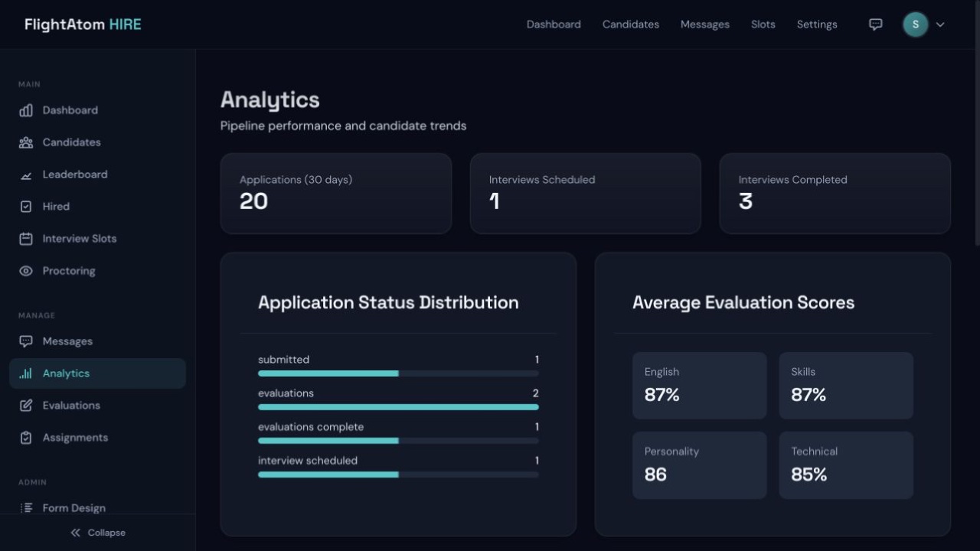Click the Hired checkmark icon
This screenshot has width=980, height=551.
[x=26, y=207]
